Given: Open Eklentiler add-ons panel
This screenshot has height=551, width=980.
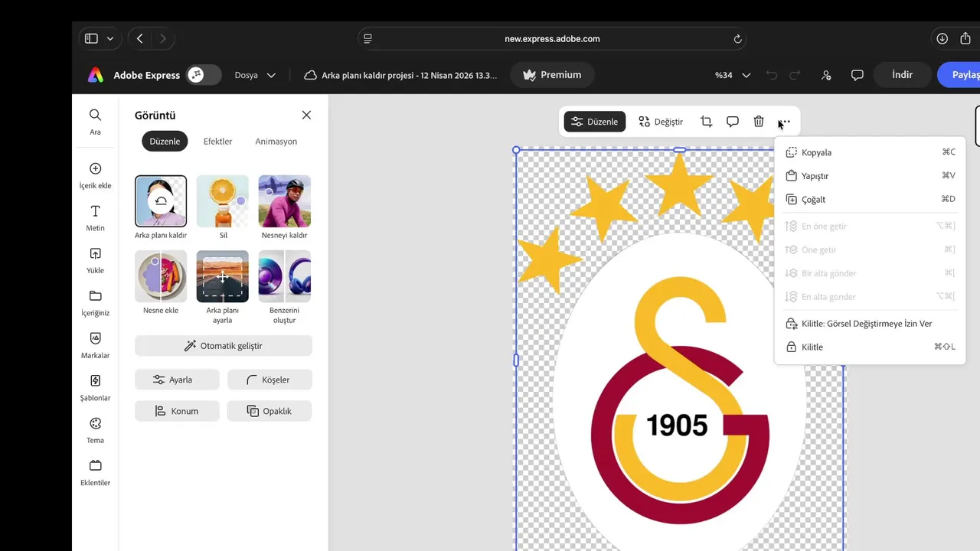Looking at the screenshot, I should click(95, 473).
